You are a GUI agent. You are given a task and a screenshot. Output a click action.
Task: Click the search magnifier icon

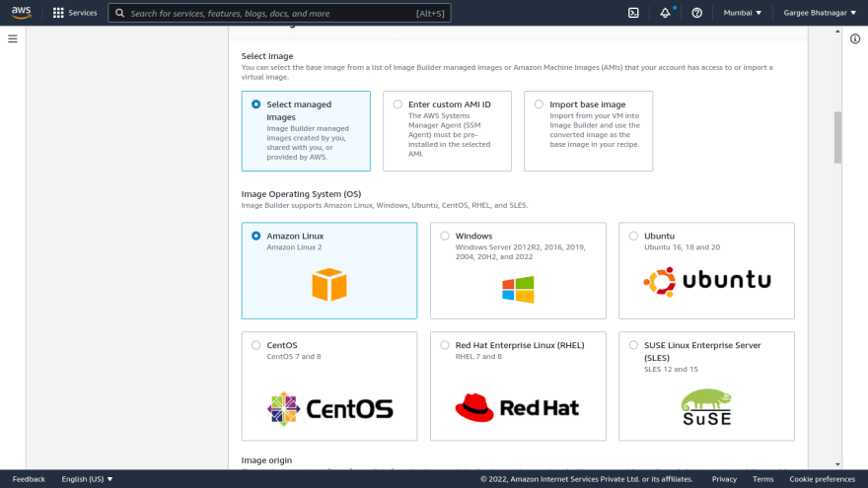click(119, 13)
